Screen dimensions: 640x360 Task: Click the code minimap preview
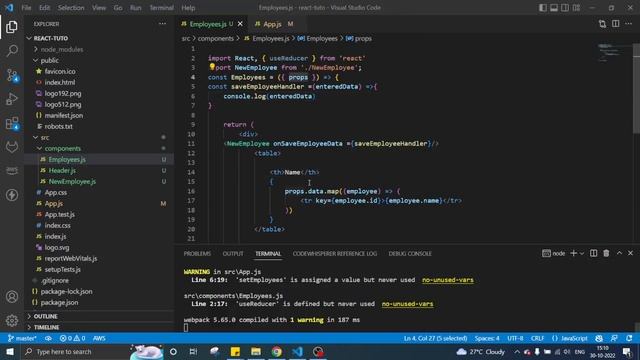point(610,52)
